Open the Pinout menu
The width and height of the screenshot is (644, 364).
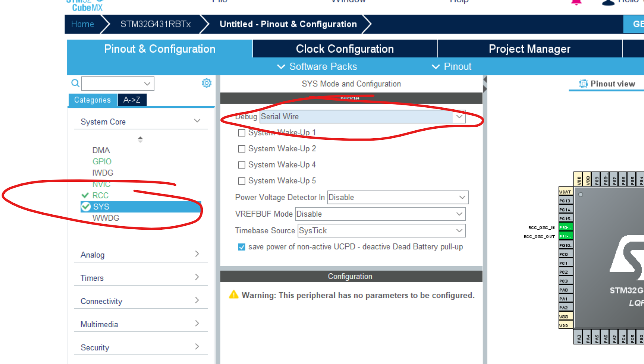tap(451, 67)
